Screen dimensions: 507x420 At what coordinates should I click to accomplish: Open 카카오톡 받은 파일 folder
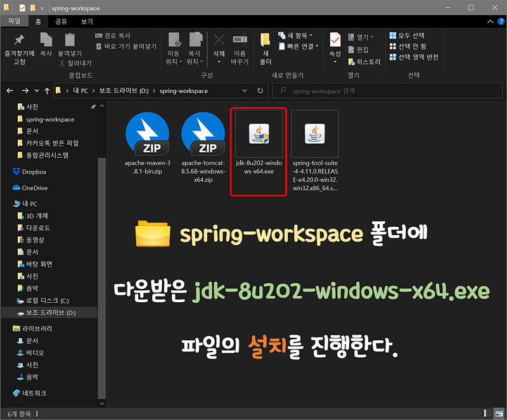48,143
